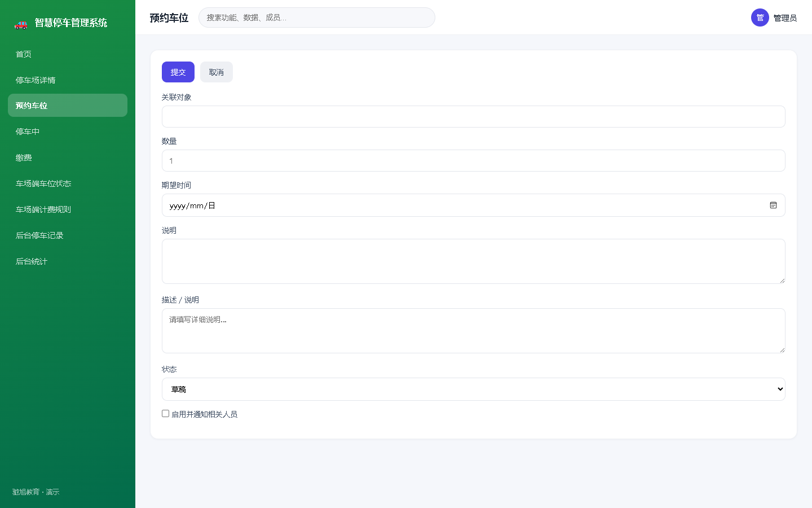
Task: Focus the top search box
Action: point(317,17)
